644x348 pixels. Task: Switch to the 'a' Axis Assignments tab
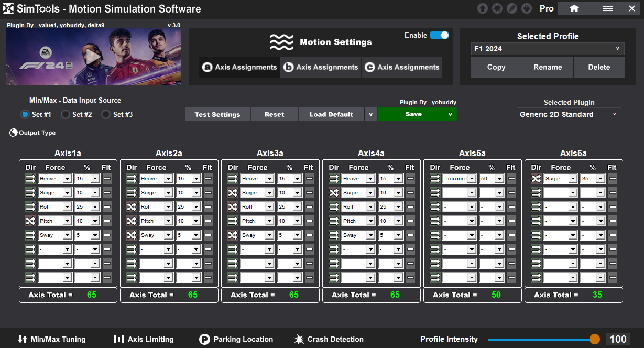(x=239, y=67)
